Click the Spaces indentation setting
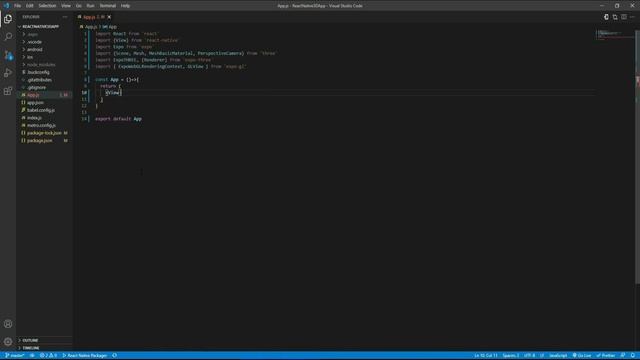The image size is (640, 360). [511, 356]
